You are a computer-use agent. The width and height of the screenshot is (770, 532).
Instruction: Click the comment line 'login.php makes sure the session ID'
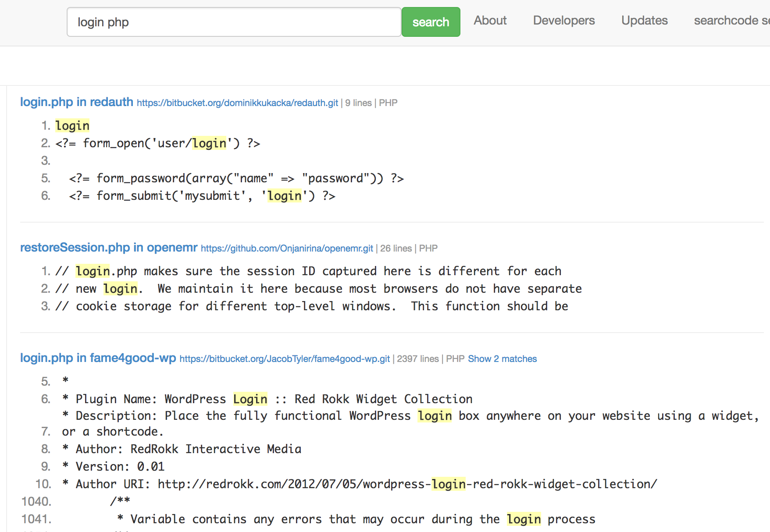[x=308, y=271]
